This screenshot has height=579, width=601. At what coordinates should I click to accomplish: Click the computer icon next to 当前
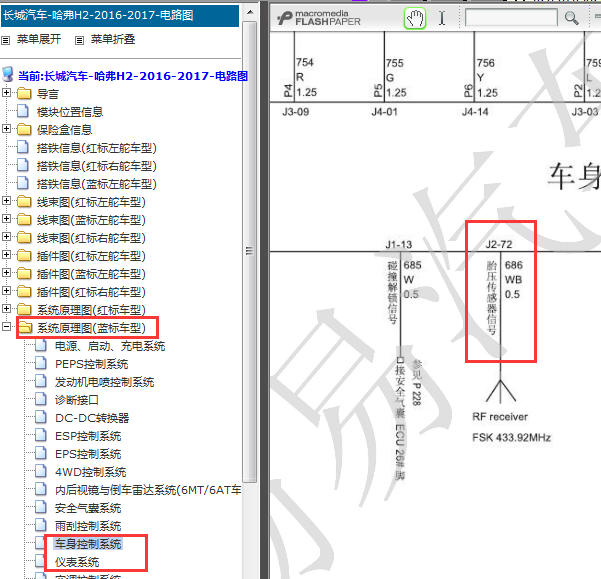pos(8,74)
